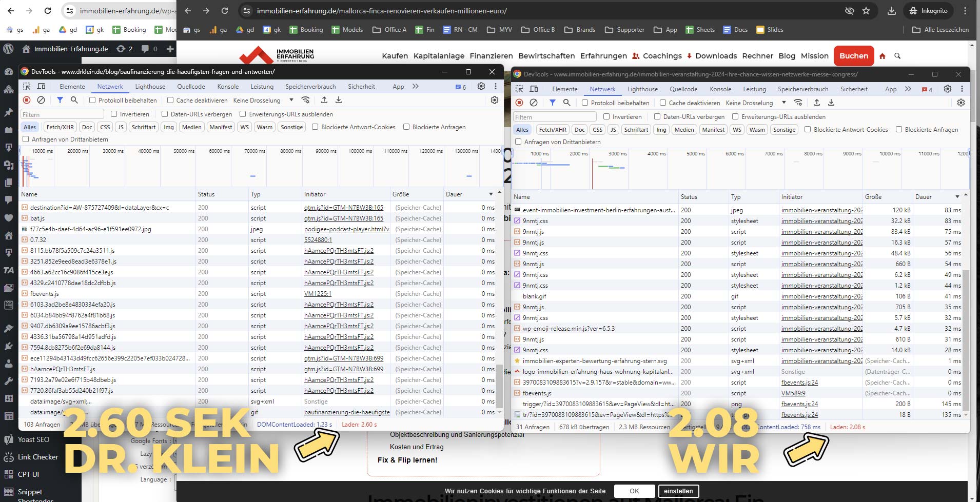Sort by Dauer column in Dr. Klein DevTools
Screen dimensions: 980x502
point(469,194)
